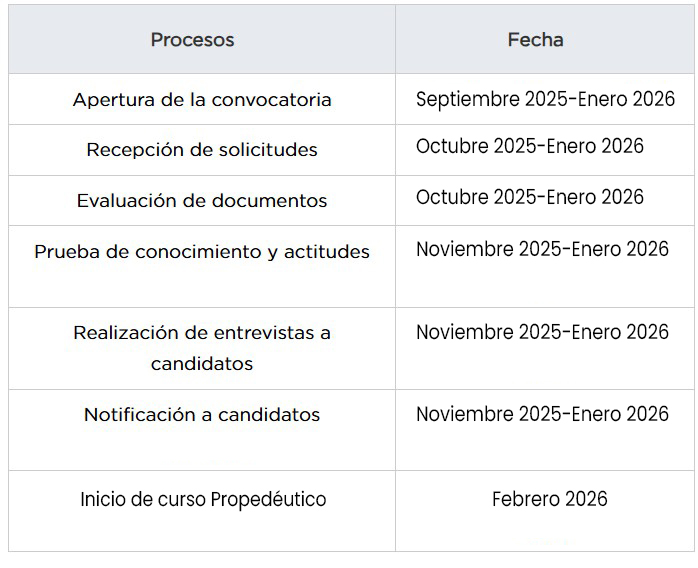Click the word actitudes in Prueba row
The height and width of the screenshot is (568, 698).
coord(327,252)
